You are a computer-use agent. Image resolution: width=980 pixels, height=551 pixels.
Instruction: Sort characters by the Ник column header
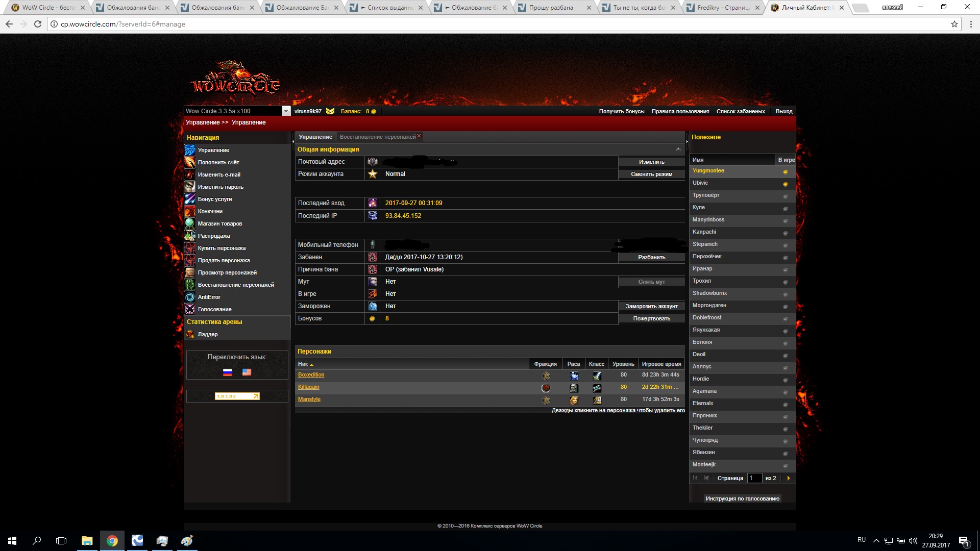[x=303, y=364]
